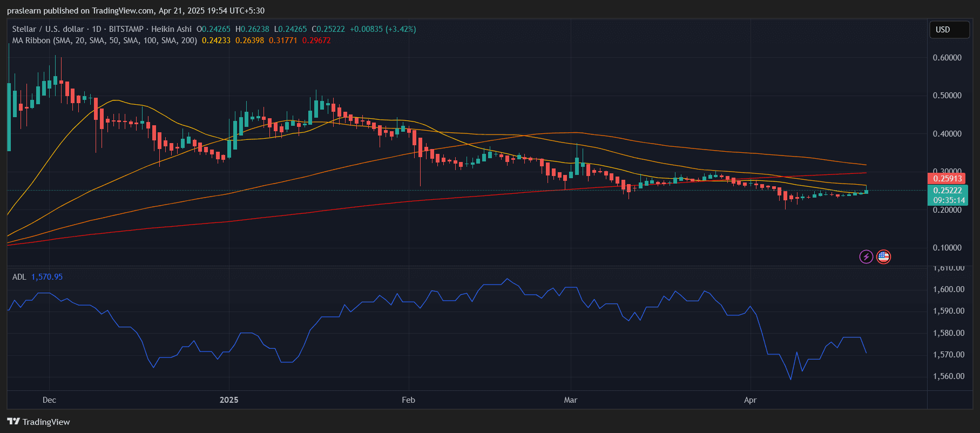This screenshot has width=980, height=433.
Task: Click the Apr label on time axis
Action: 750,400
